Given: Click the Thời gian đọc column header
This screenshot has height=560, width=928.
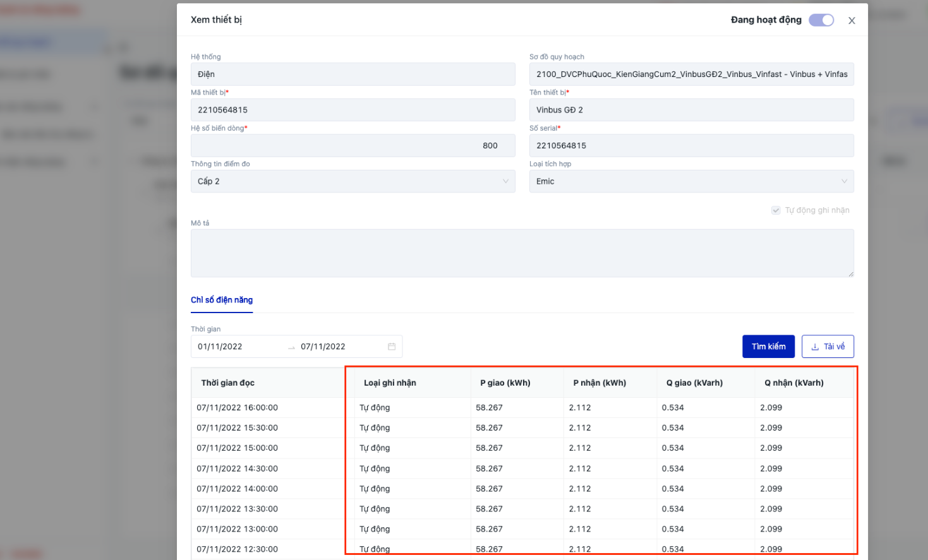Looking at the screenshot, I should click(x=228, y=383).
